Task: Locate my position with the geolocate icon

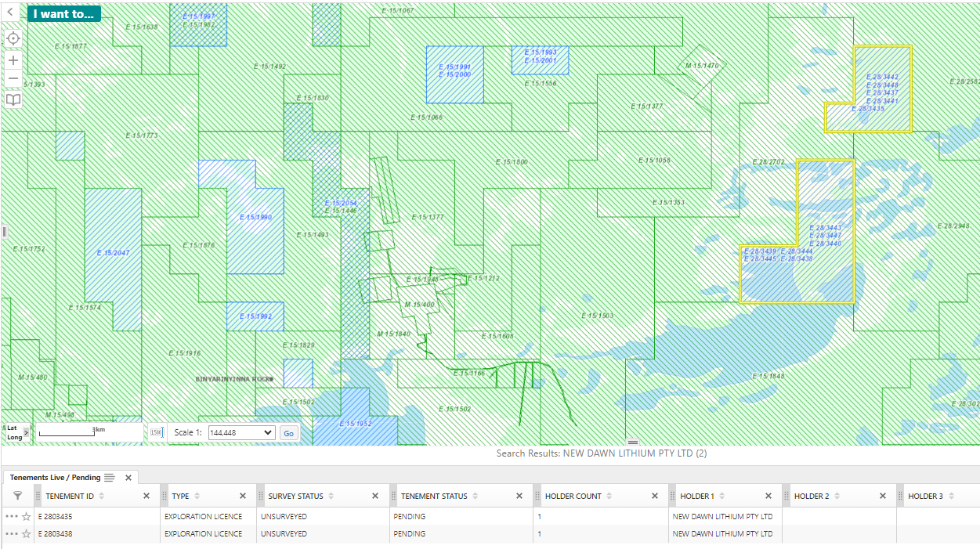Action: (x=13, y=38)
